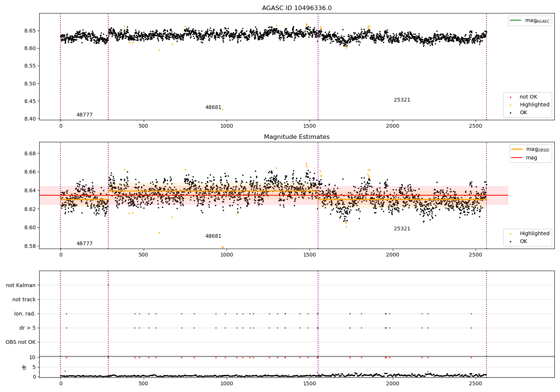Click y-axis tick 8.40 in AGASC ID plot
Viewport: 560px width, 392px height.
pos(30,119)
